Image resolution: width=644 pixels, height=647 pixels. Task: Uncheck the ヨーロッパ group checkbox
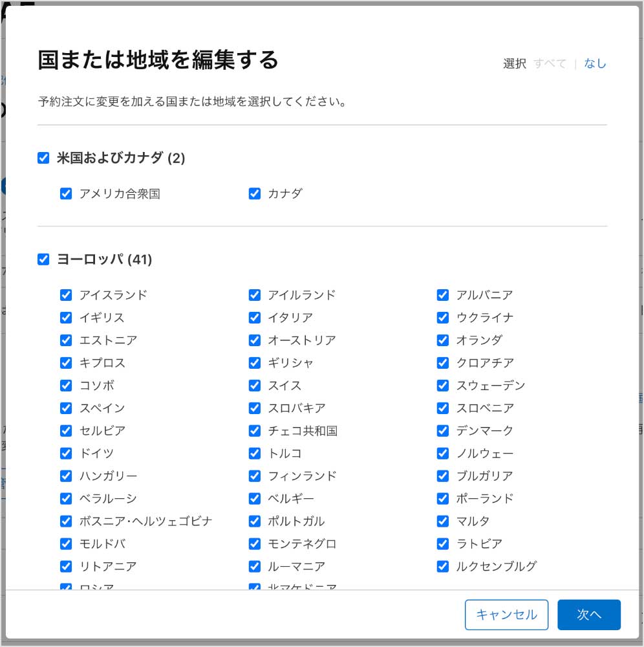43,259
